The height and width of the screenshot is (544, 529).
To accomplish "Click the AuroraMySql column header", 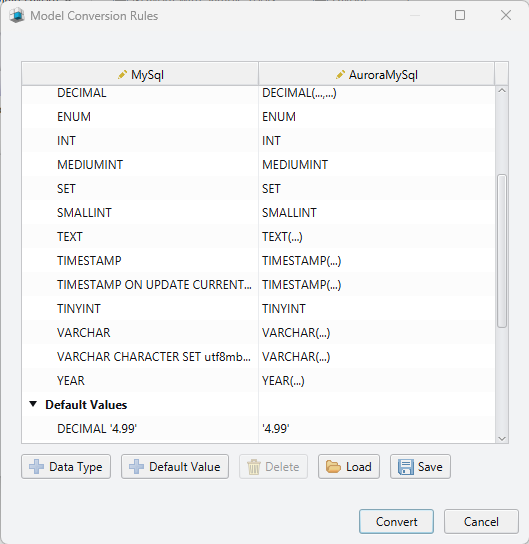I will (x=376, y=74).
